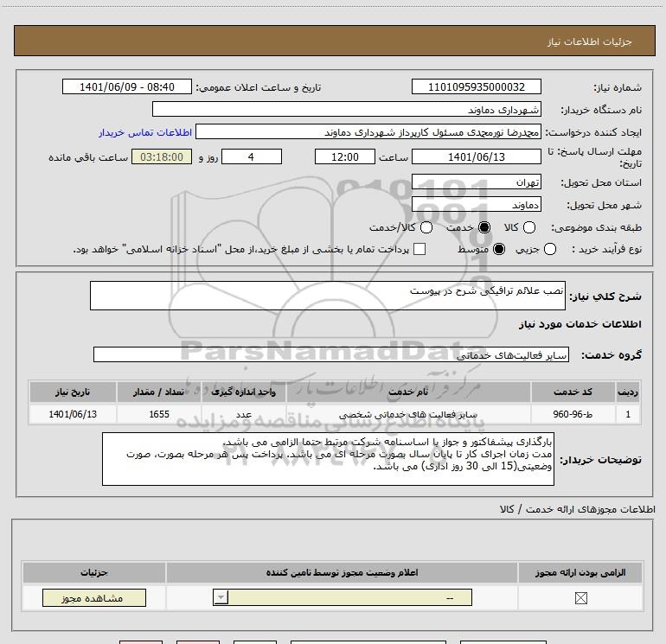Click the buyer notes text area

pyautogui.click(x=328, y=459)
